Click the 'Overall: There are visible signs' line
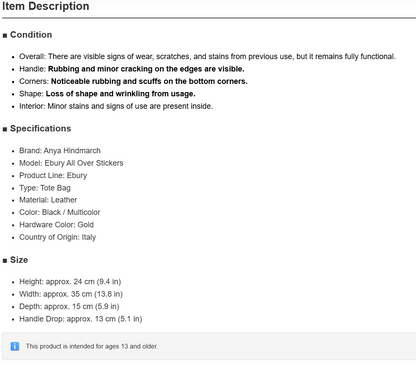Screen dimensions: 416x366 (207, 56)
